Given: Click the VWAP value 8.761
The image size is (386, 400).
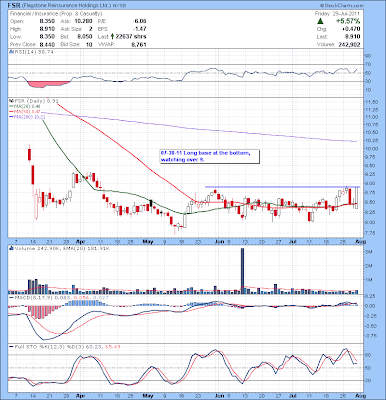Looking at the screenshot, I should [x=139, y=44].
